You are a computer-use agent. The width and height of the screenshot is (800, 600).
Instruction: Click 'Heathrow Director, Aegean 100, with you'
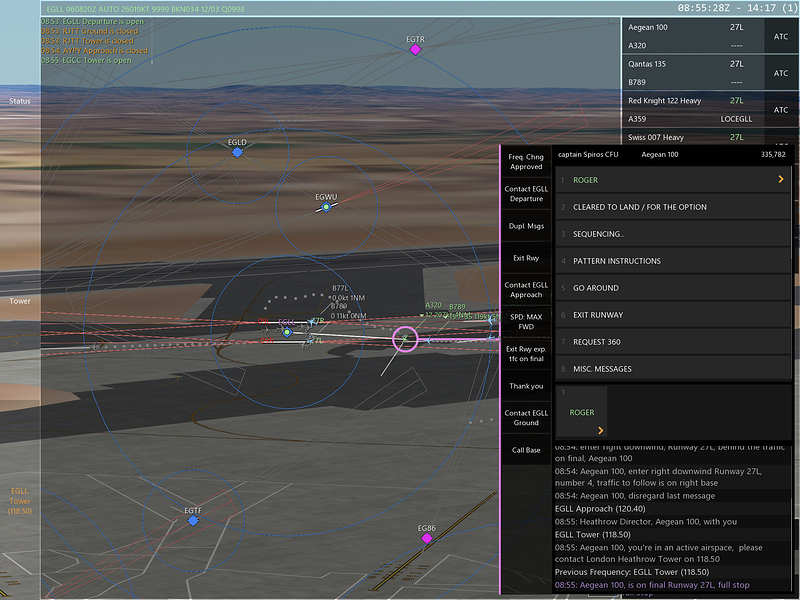(646, 522)
